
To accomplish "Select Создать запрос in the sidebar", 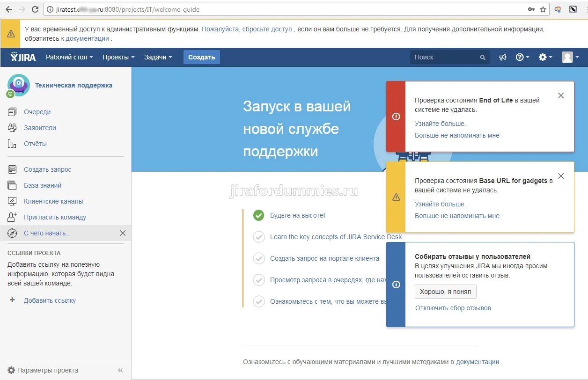I will pyautogui.click(x=47, y=169).
